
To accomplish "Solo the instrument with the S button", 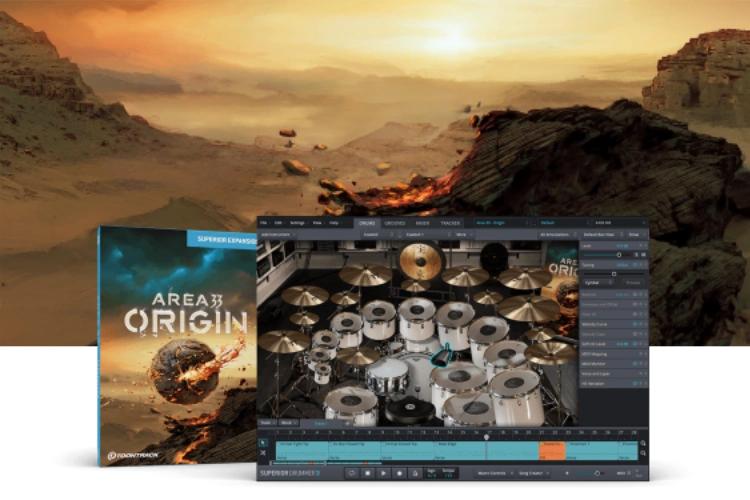I will 637,255.
